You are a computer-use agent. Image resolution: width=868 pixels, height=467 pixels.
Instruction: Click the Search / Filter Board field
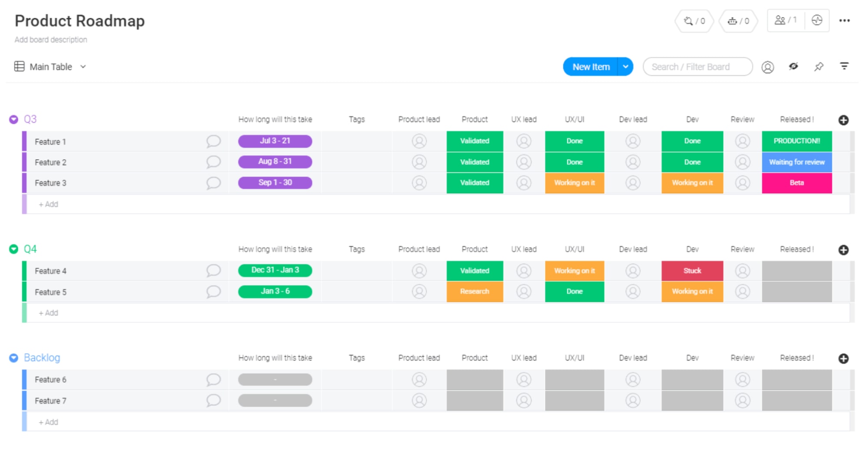coord(697,66)
